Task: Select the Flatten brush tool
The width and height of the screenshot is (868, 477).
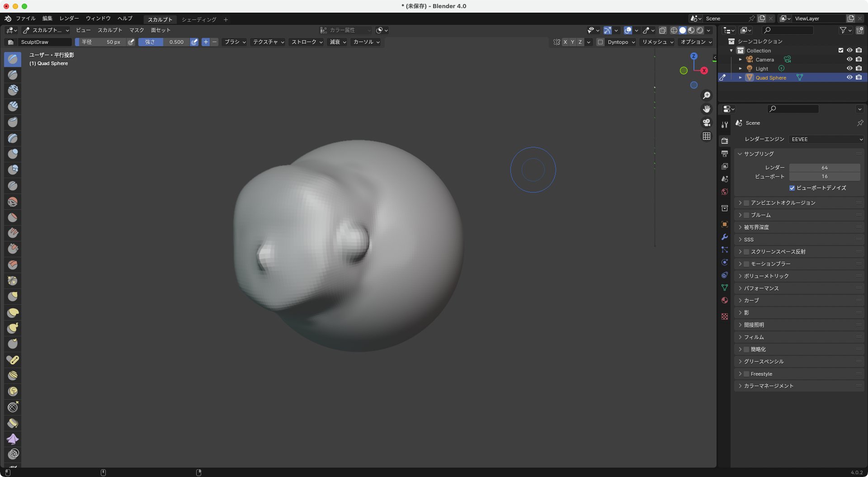Action: [13, 217]
